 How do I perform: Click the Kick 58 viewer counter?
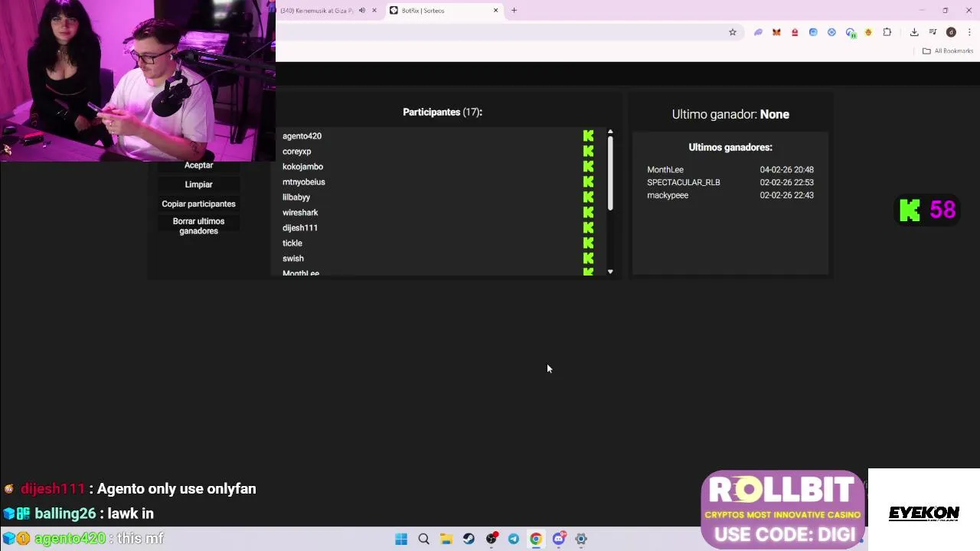(928, 210)
